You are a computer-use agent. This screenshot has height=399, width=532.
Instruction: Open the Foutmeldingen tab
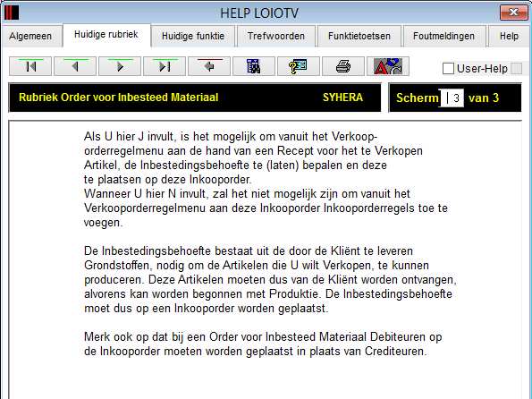click(443, 36)
